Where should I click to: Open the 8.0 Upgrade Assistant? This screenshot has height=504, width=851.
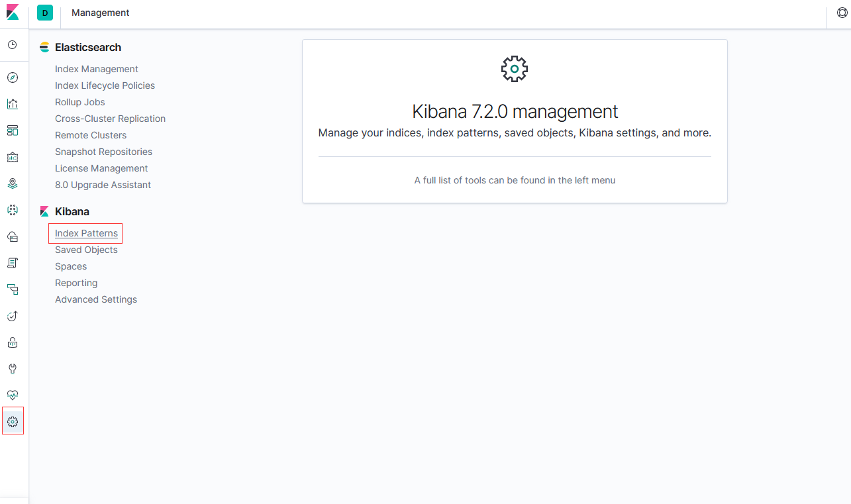pos(103,185)
